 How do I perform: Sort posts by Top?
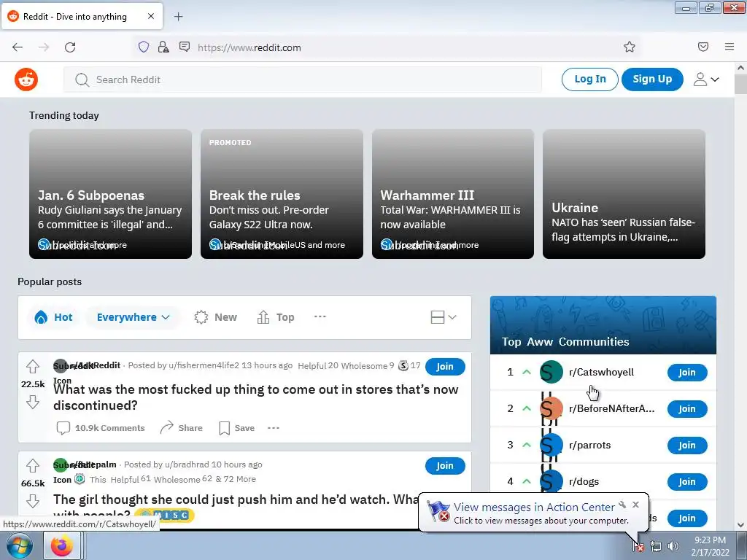(275, 317)
